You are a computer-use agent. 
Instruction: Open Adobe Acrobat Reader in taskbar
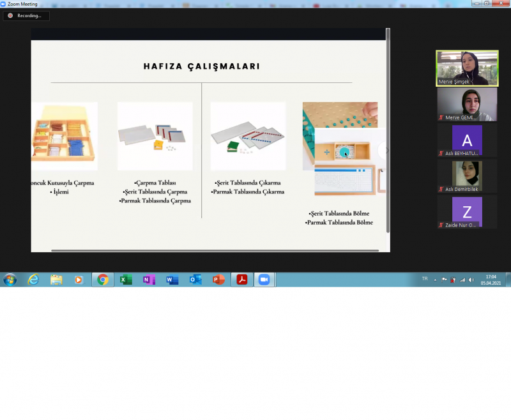(241, 280)
